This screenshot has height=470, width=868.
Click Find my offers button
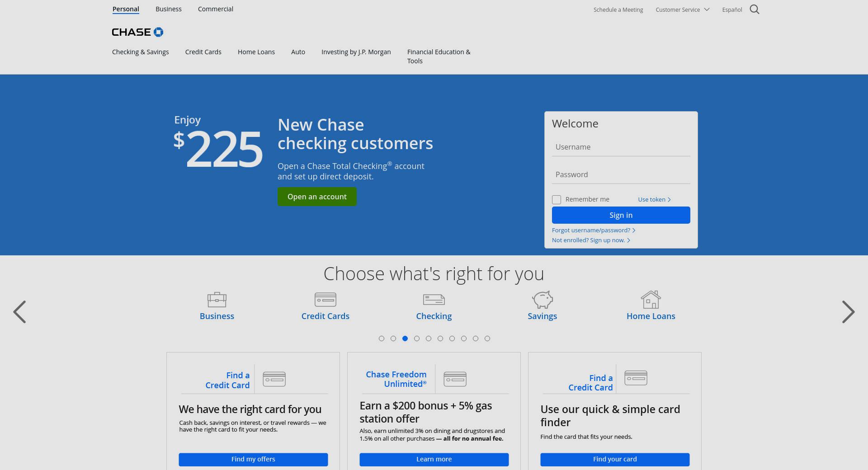(253, 459)
